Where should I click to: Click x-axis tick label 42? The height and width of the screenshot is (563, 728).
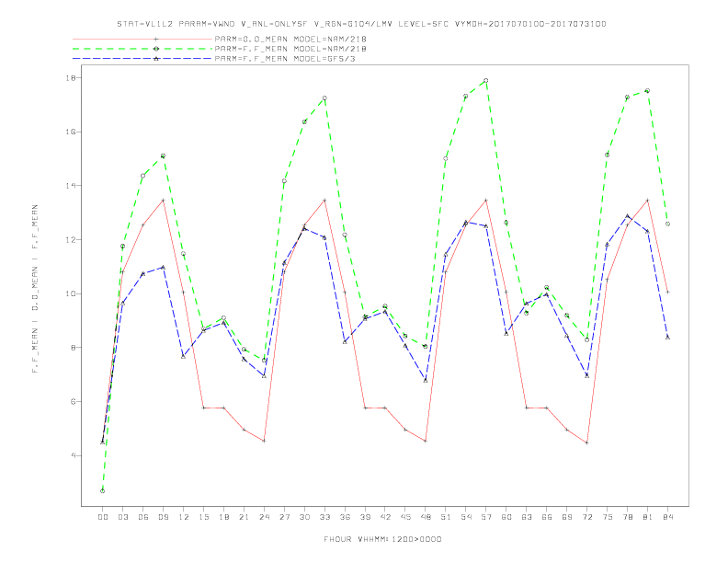tap(385, 517)
